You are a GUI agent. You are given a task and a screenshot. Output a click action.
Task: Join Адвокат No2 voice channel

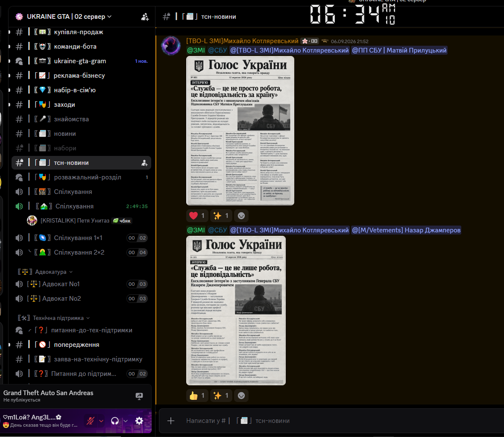[81, 299]
